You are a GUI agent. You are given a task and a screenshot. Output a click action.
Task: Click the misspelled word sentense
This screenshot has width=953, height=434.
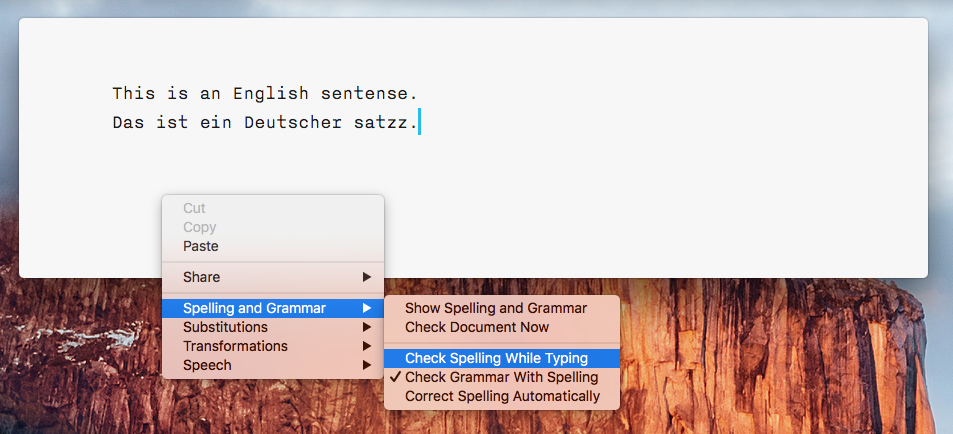coord(365,94)
